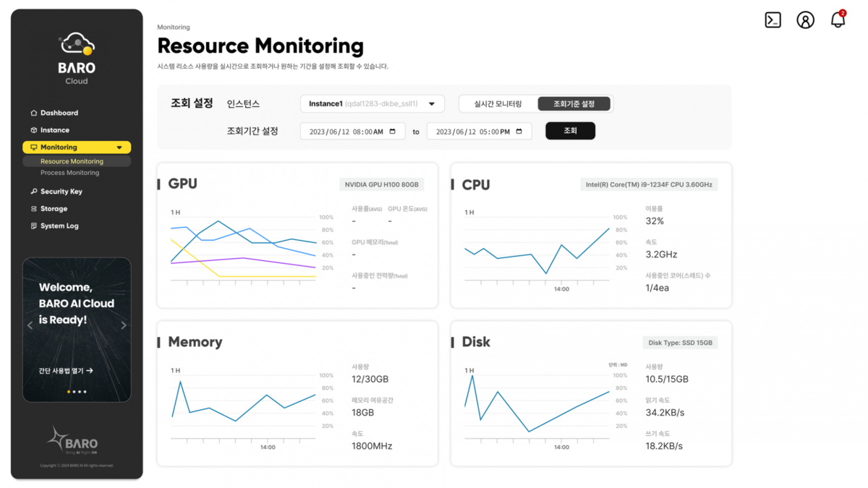Image resolution: width=868 pixels, height=488 pixels.
Task: Open the end date calendar picker
Action: coord(519,132)
